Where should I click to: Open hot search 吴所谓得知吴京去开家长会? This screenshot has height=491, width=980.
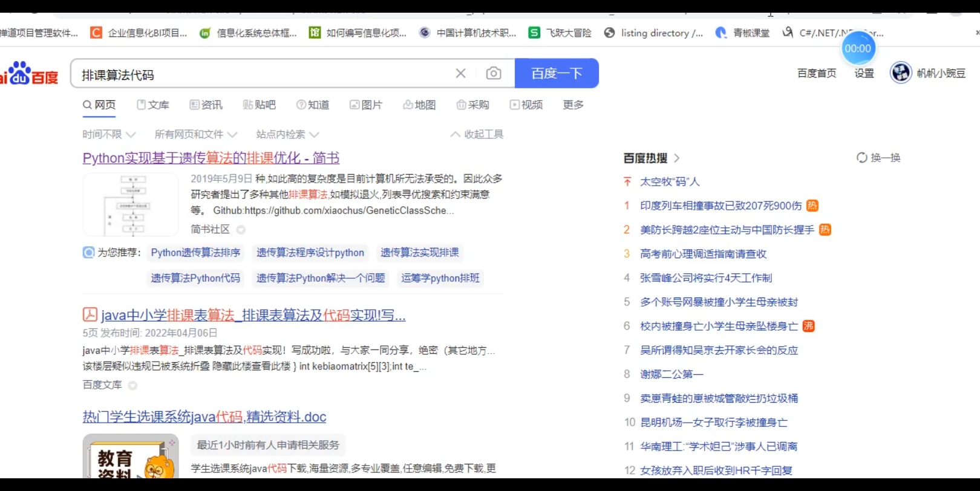(719, 350)
